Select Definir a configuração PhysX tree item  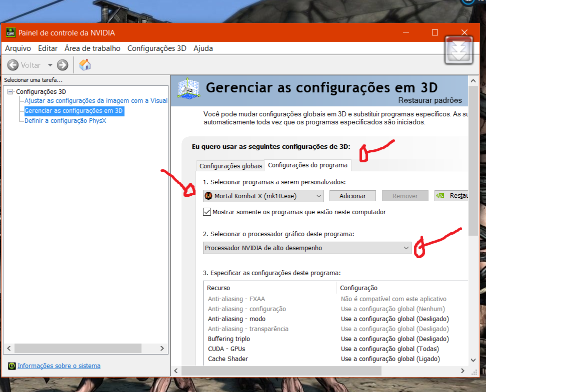[65, 121]
